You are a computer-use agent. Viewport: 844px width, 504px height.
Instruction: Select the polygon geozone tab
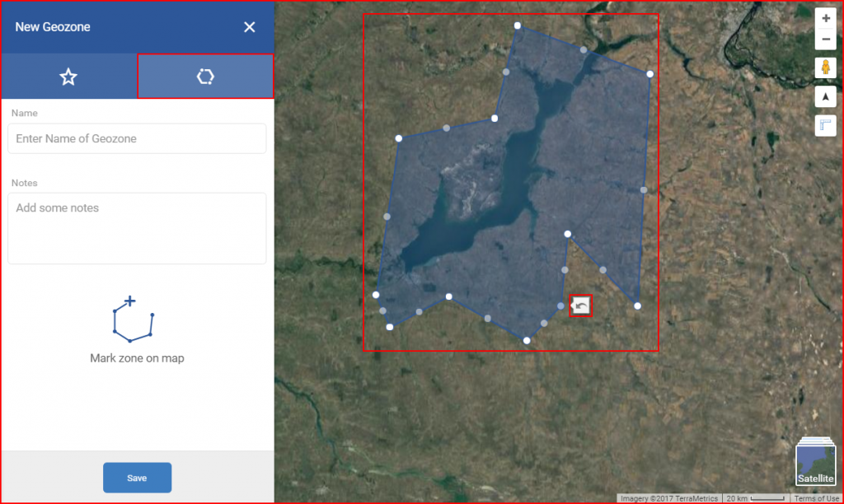point(205,77)
